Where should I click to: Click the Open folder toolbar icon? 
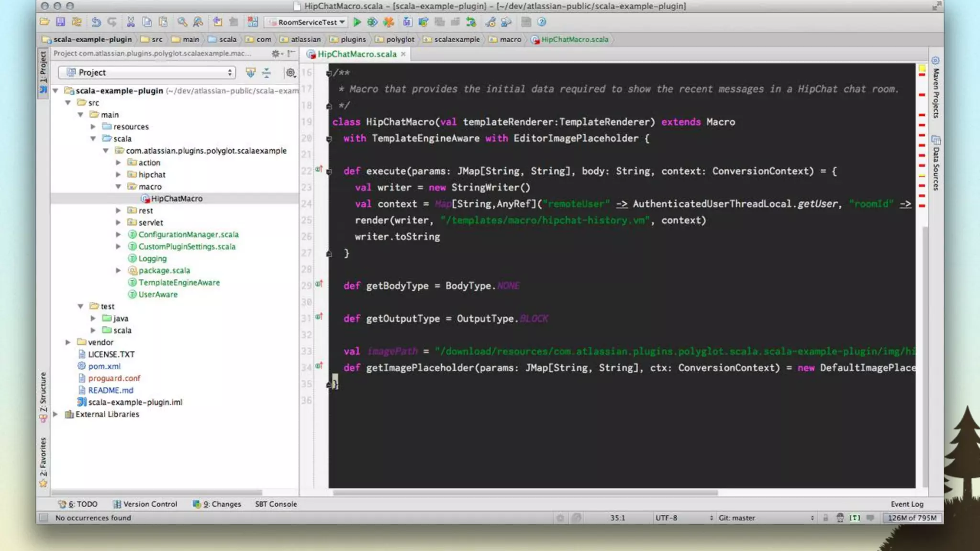(x=45, y=22)
